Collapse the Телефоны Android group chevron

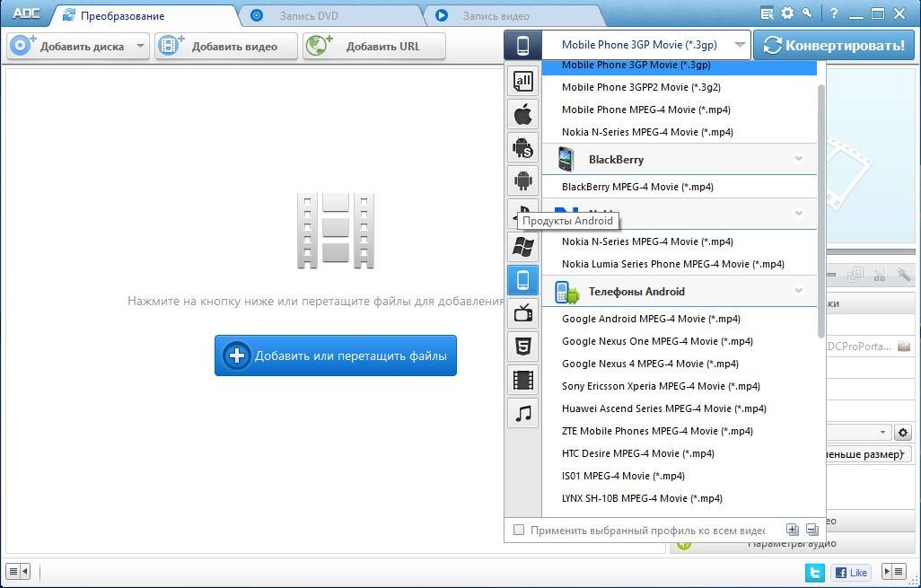799,290
